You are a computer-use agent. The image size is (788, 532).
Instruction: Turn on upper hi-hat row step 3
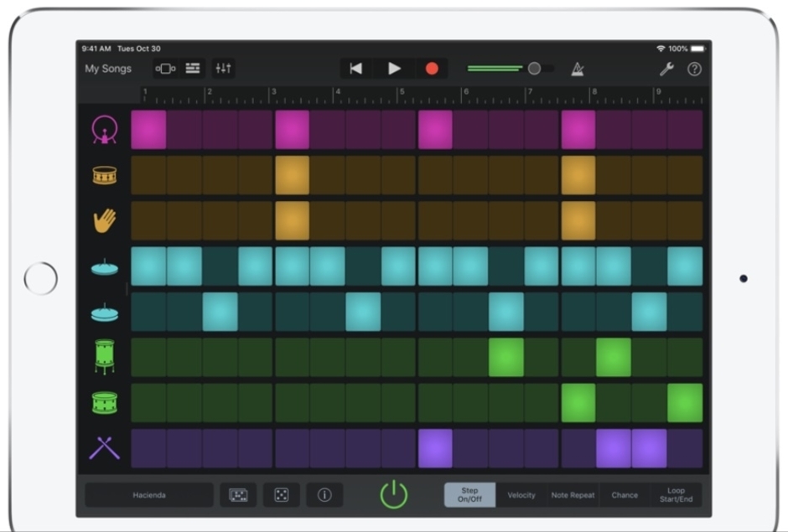(220, 266)
